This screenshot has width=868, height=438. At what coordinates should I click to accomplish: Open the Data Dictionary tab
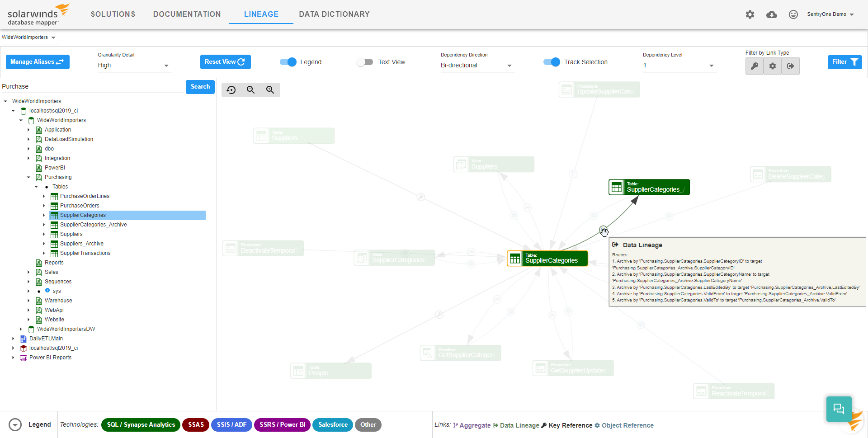coord(334,14)
